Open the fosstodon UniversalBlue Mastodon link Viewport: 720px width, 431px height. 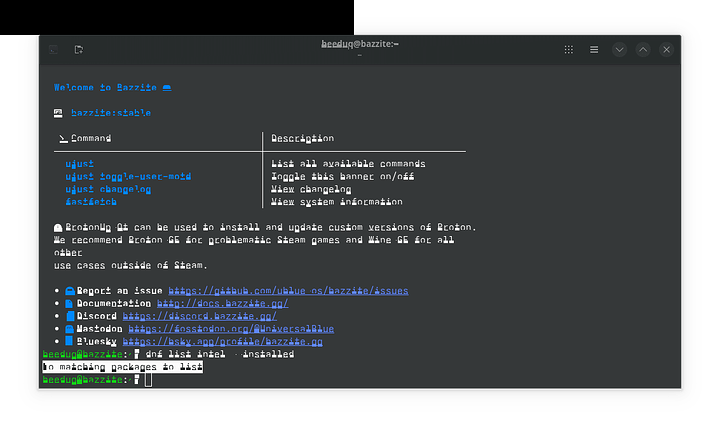pyautogui.click(x=231, y=329)
